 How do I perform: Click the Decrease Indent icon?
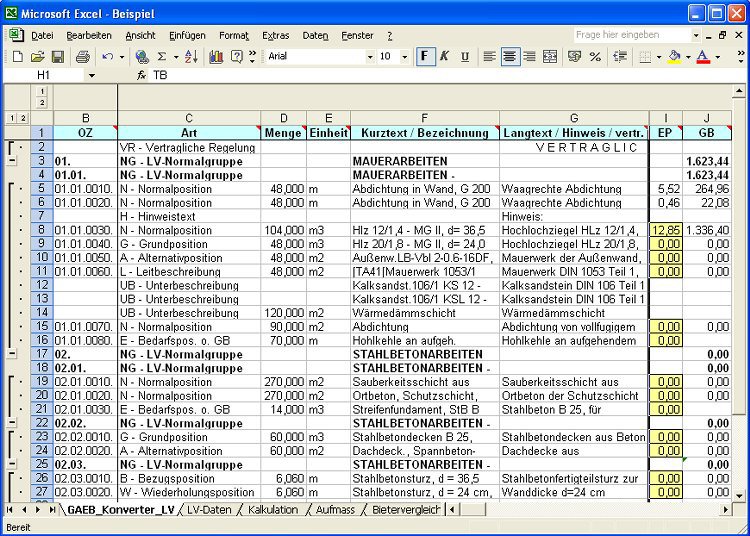coord(620,57)
